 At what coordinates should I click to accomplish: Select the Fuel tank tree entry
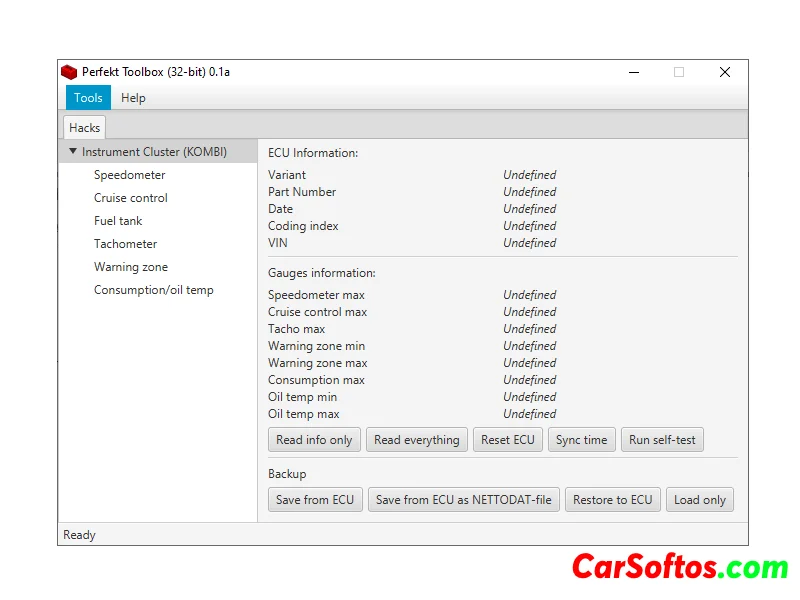click(118, 221)
